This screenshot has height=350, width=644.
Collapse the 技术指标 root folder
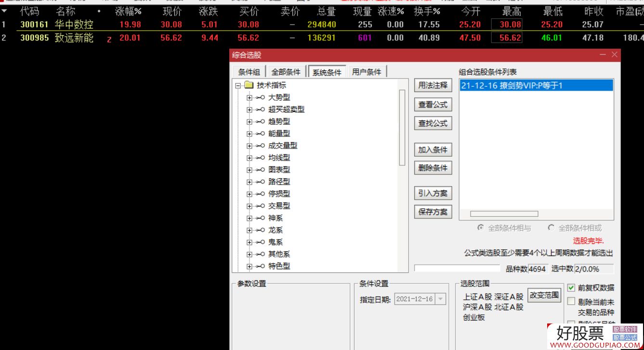tap(237, 85)
